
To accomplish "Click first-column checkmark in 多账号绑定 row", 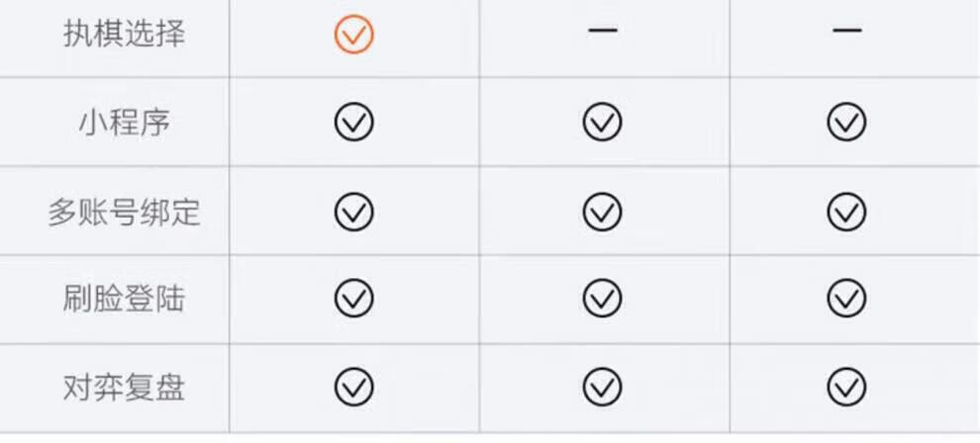I will 353,212.
